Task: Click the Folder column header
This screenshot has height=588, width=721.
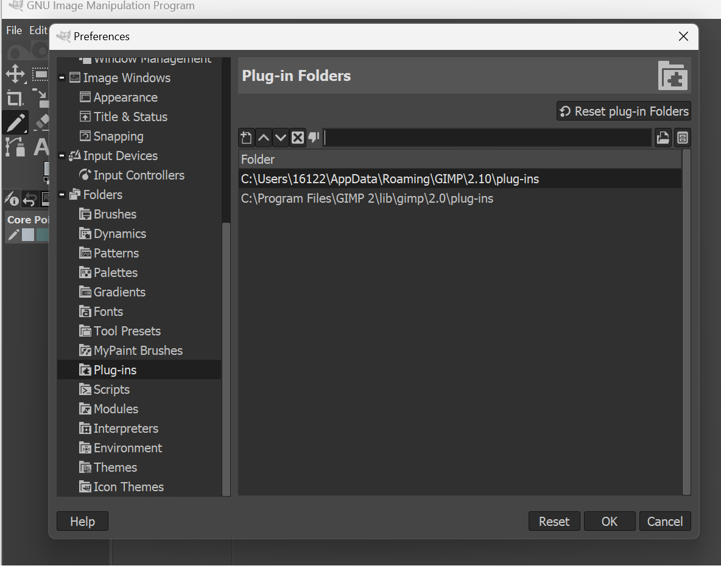Action: [460, 159]
